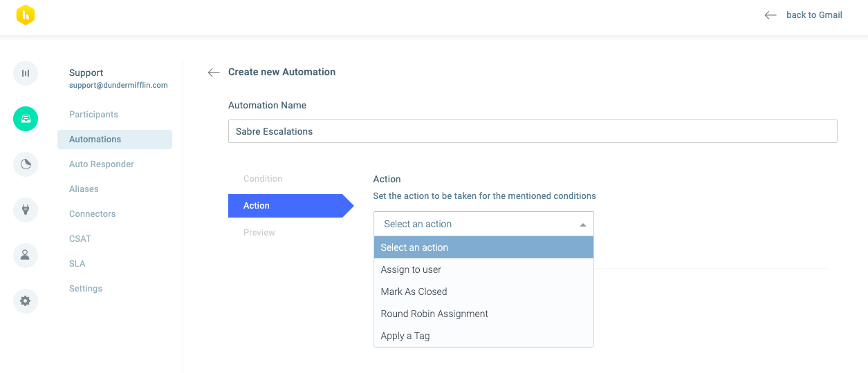Pick Round Robin Assignment option
Screen dimensions: 868x373
click(x=483, y=314)
